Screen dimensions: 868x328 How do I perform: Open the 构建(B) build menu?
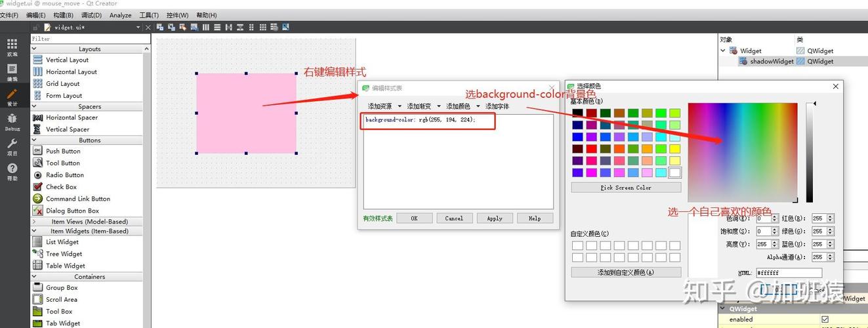pyautogui.click(x=64, y=15)
